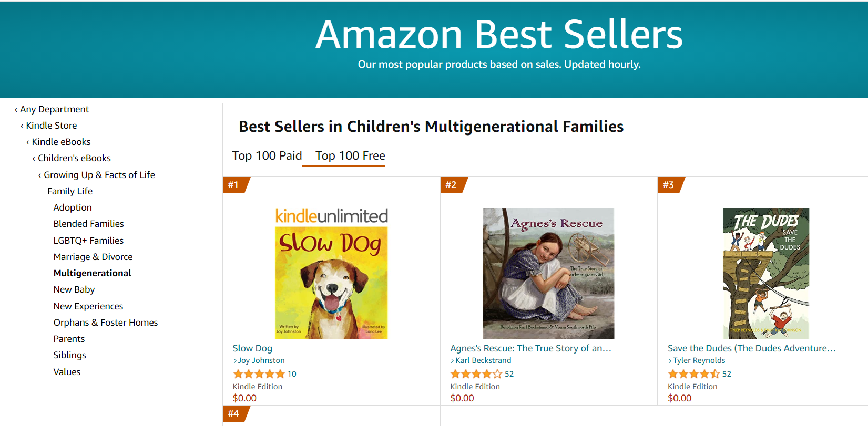Open the Slow Dog book cover
The width and height of the screenshot is (868, 426).
(331, 273)
